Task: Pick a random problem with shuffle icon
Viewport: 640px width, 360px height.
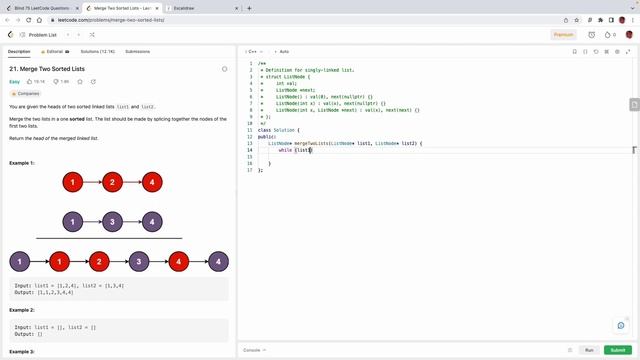Action: pyautogui.click(x=92, y=35)
